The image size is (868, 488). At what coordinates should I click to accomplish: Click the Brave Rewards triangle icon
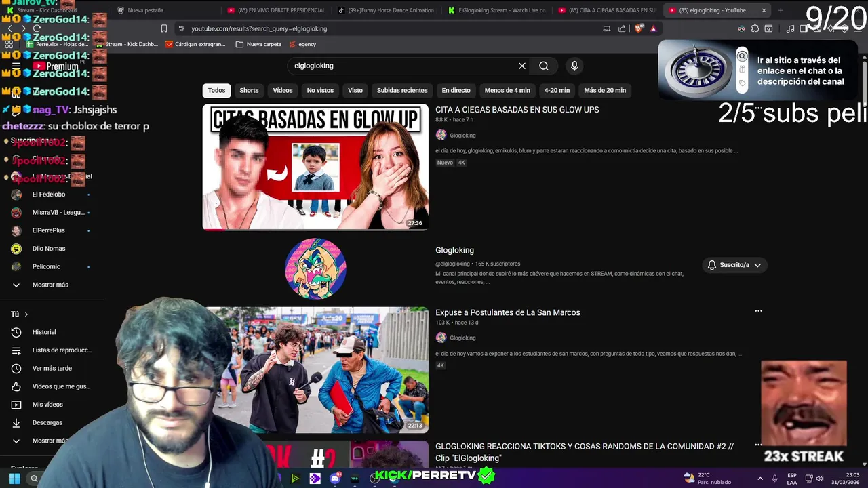point(653,28)
